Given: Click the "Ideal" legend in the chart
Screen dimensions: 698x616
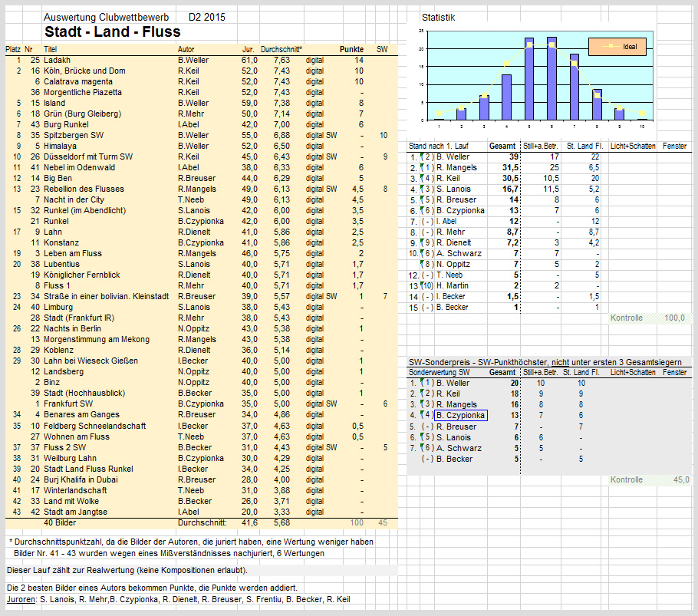Looking at the screenshot, I should tap(617, 46).
